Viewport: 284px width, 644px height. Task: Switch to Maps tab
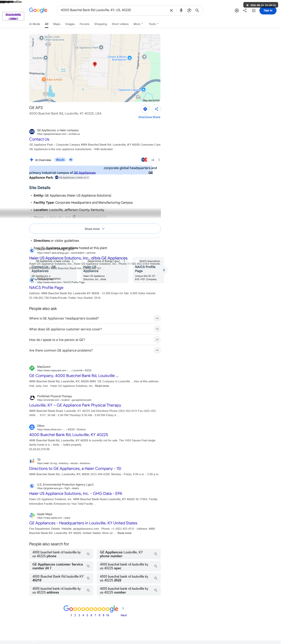click(57, 24)
